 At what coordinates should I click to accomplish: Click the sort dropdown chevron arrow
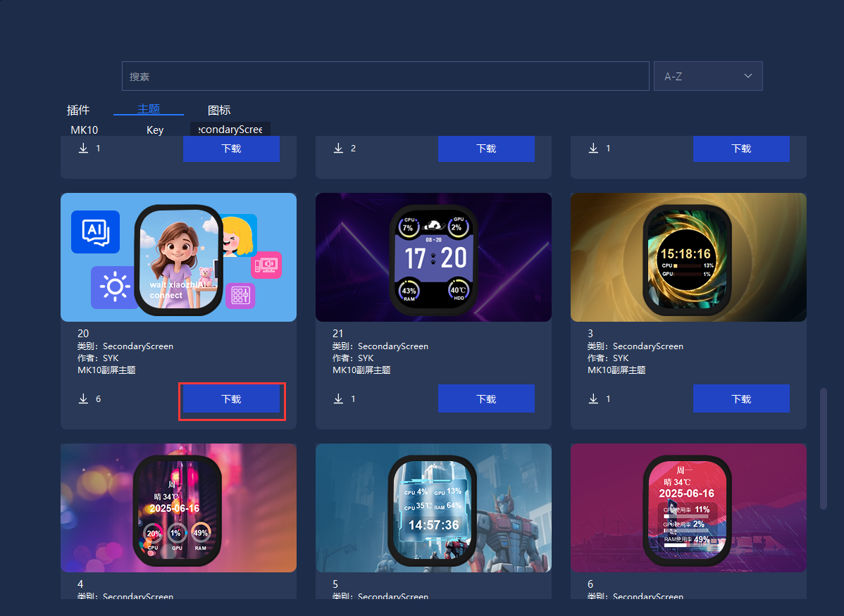[x=747, y=76]
